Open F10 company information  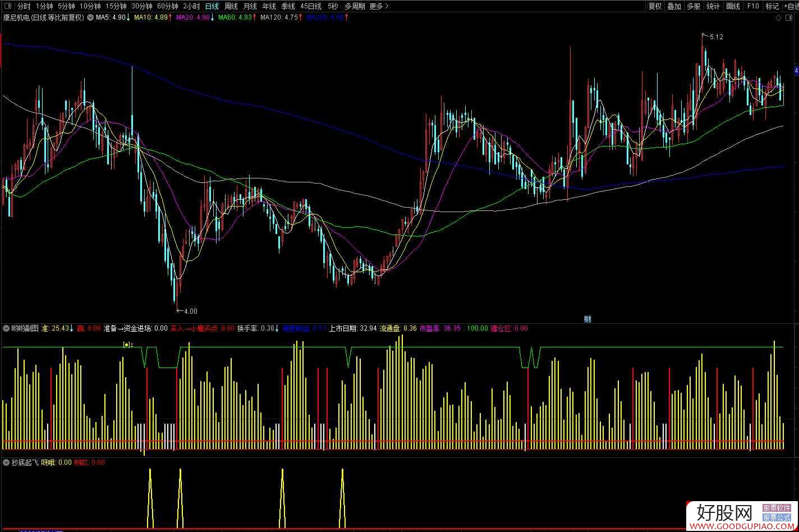(752, 6)
